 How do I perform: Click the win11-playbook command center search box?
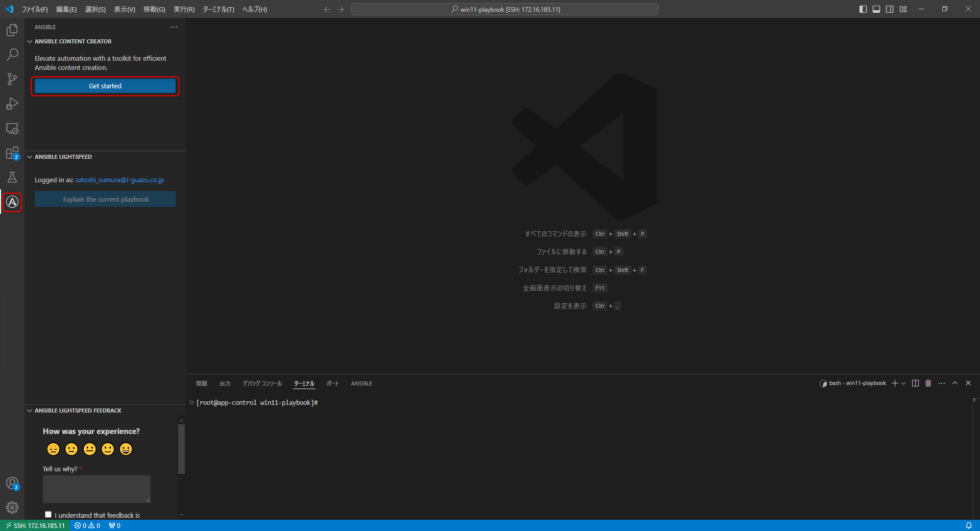(x=505, y=9)
